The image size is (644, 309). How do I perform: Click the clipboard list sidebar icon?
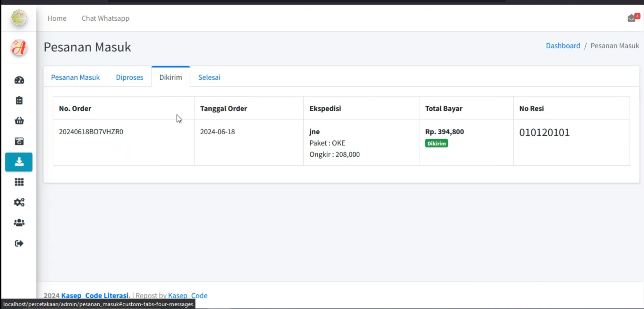pyautogui.click(x=19, y=100)
